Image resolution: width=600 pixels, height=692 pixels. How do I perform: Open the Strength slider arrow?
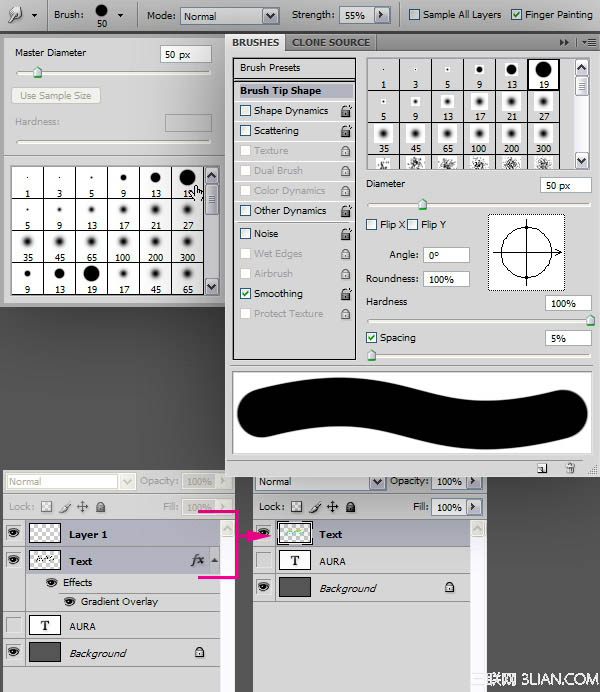381,15
